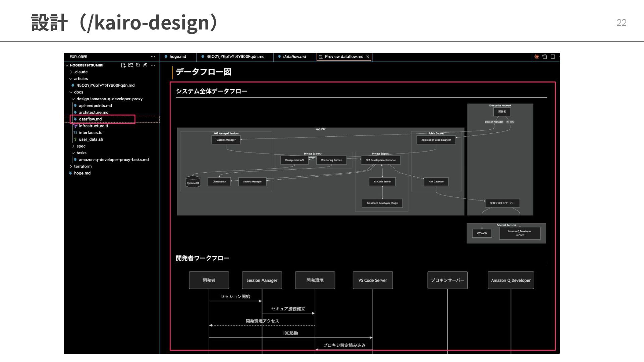Click the CloudWatch diagram node

[x=219, y=182]
